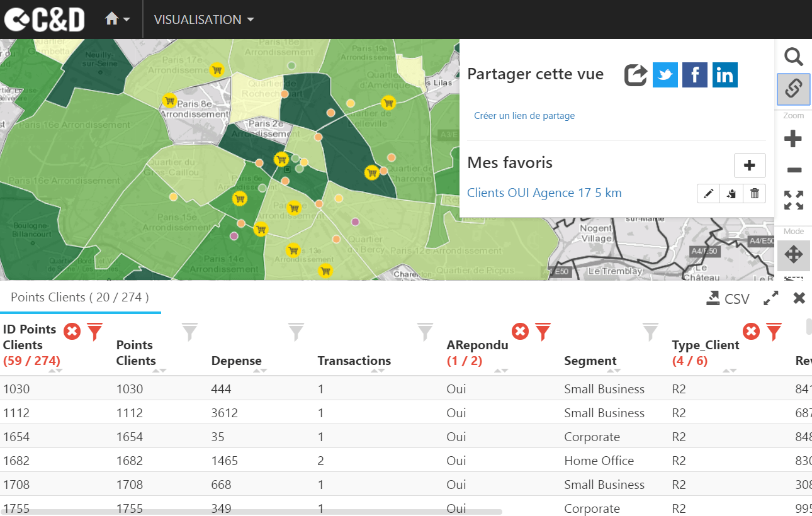Sort by ID Points Clients column arrows
812x516 pixels.
[x=55, y=371]
